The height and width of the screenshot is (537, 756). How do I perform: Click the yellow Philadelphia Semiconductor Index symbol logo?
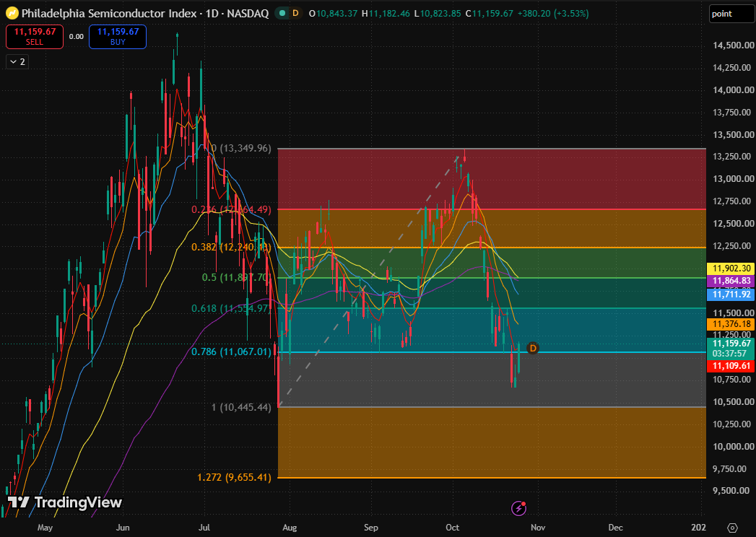point(12,13)
